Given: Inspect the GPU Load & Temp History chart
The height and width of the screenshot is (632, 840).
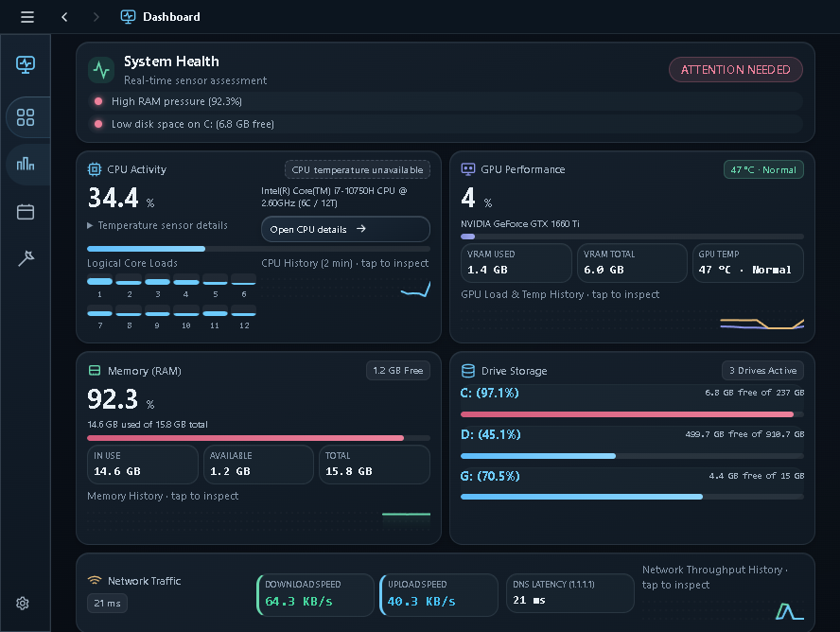Looking at the screenshot, I should [x=632, y=319].
